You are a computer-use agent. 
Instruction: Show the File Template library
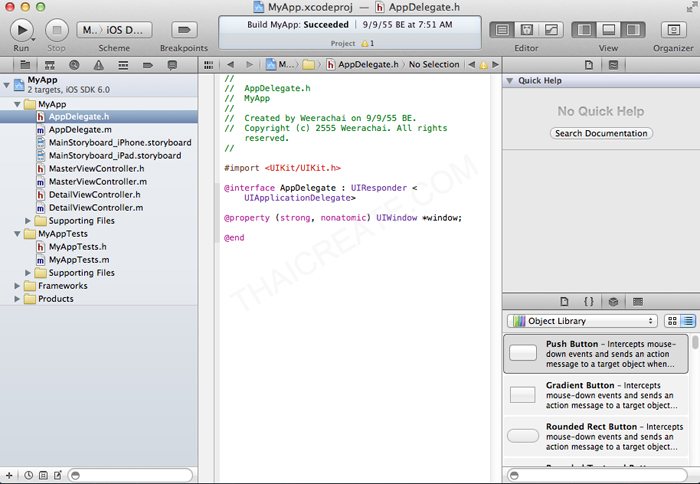[x=564, y=302]
